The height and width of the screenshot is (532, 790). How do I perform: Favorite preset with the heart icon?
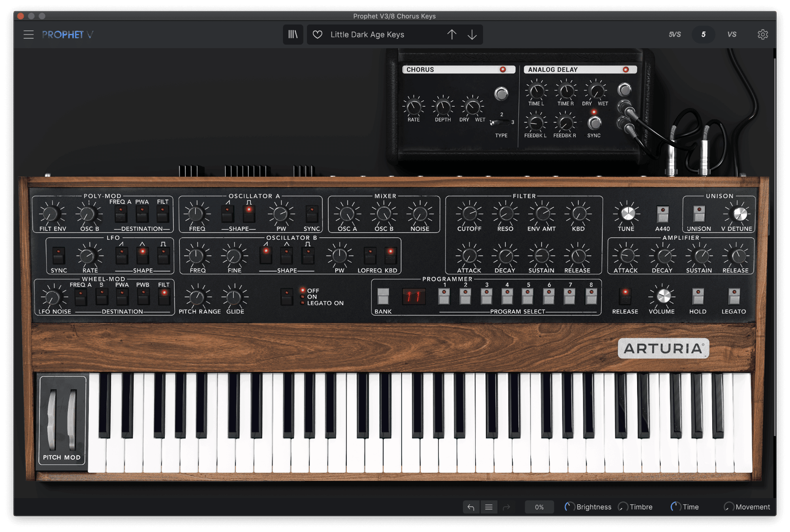pyautogui.click(x=317, y=35)
